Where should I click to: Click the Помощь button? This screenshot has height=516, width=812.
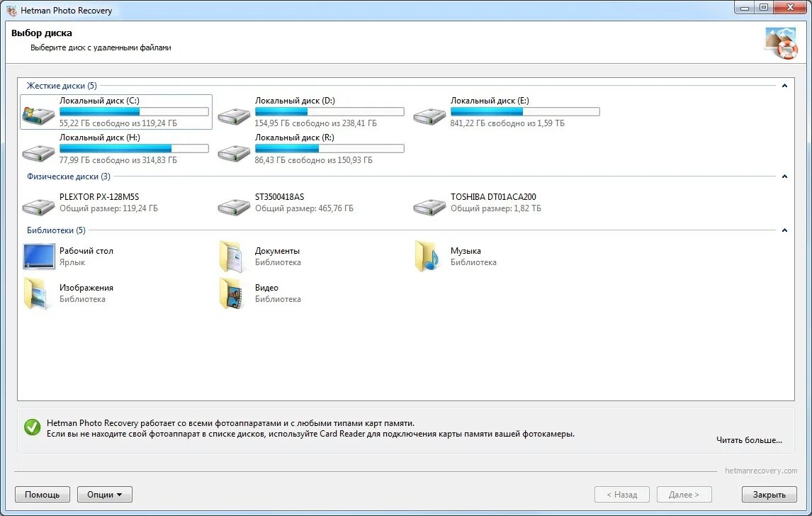42,494
